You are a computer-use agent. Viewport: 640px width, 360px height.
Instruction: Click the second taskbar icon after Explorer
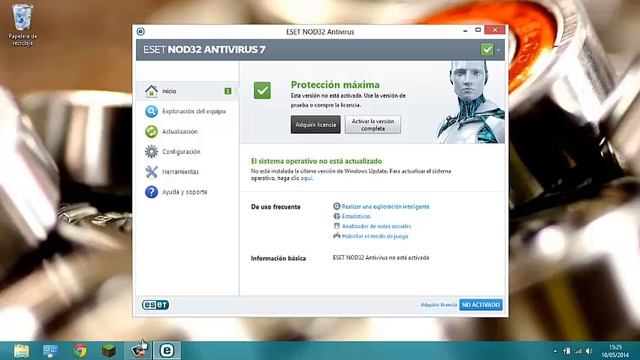[50, 351]
